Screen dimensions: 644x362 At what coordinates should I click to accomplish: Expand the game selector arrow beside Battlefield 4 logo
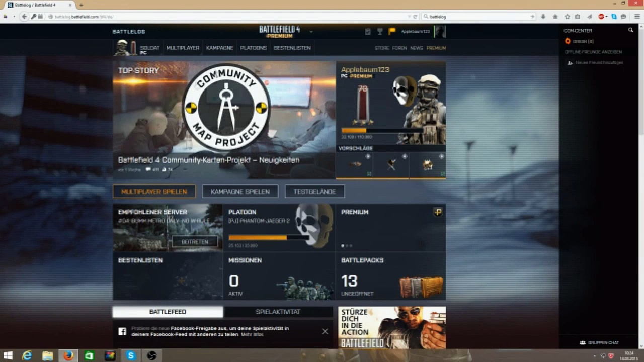311,32
